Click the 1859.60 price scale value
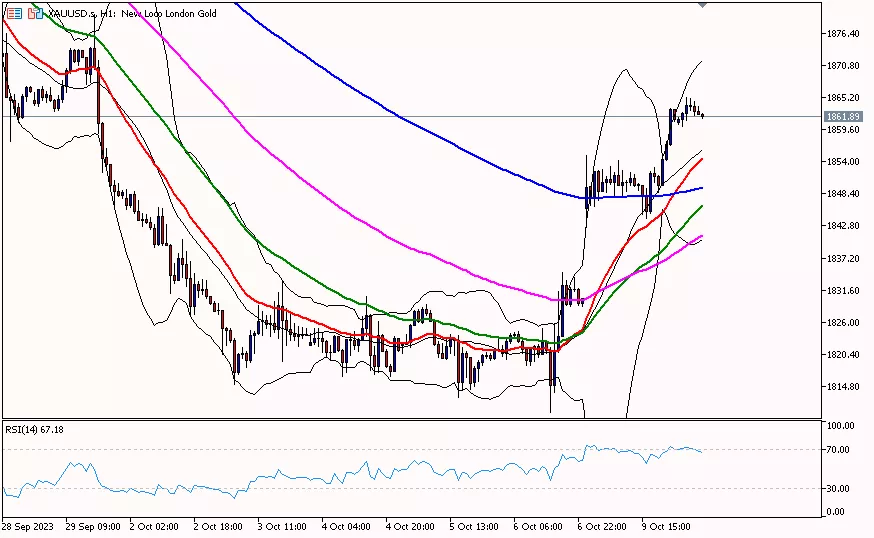The height and width of the screenshot is (538, 874). coord(843,129)
